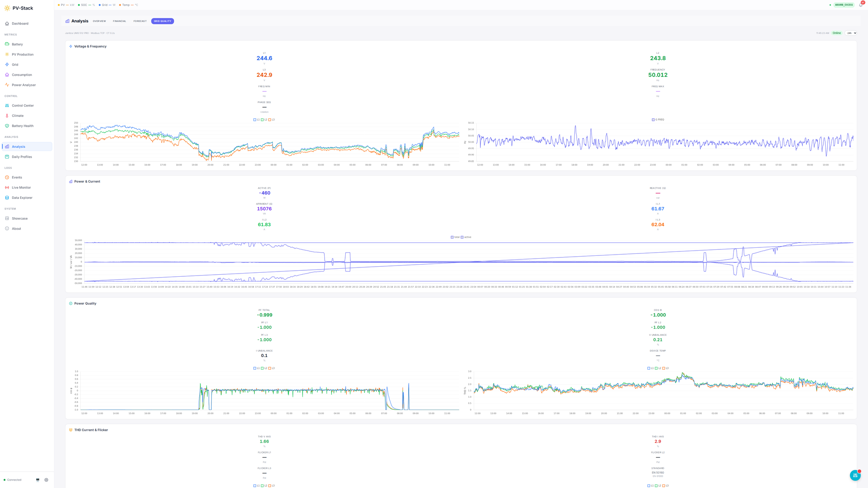Switch to the Financial analysis tab
This screenshot has width=868, height=488.
tap(119, 21)
